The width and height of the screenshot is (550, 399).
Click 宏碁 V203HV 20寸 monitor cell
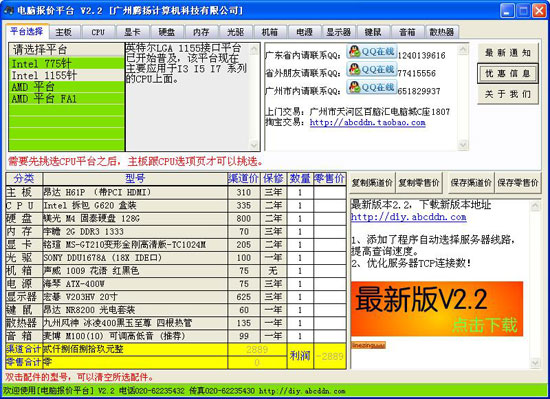click(135, 297)
